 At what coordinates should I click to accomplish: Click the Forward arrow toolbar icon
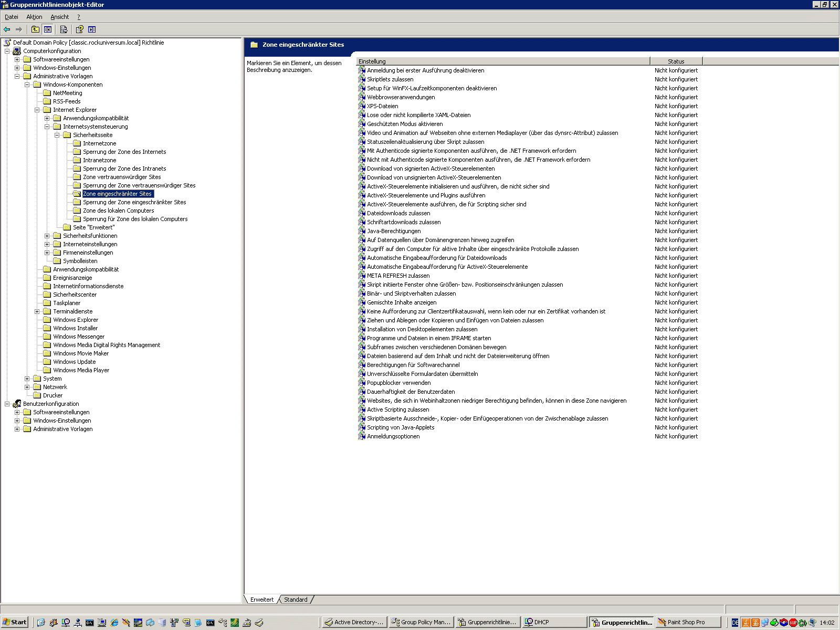tap(19, 29)
